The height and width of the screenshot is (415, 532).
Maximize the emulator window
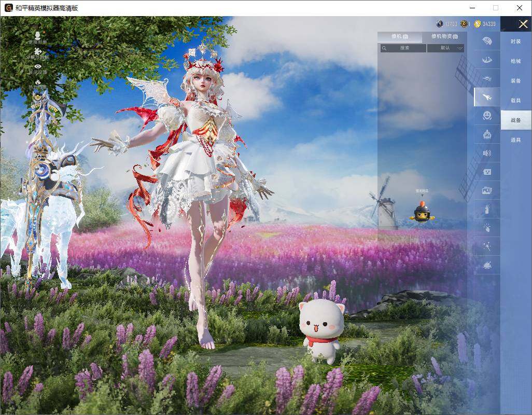(496, 8)
